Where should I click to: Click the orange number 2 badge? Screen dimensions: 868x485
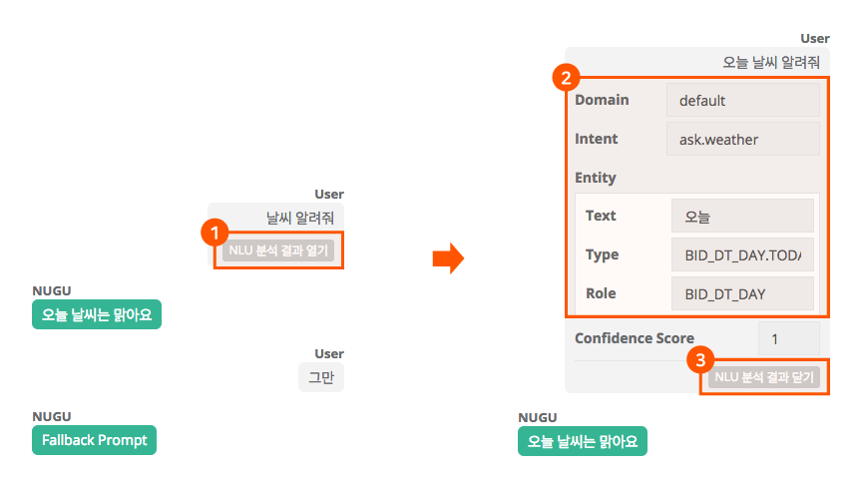point(566,78)
